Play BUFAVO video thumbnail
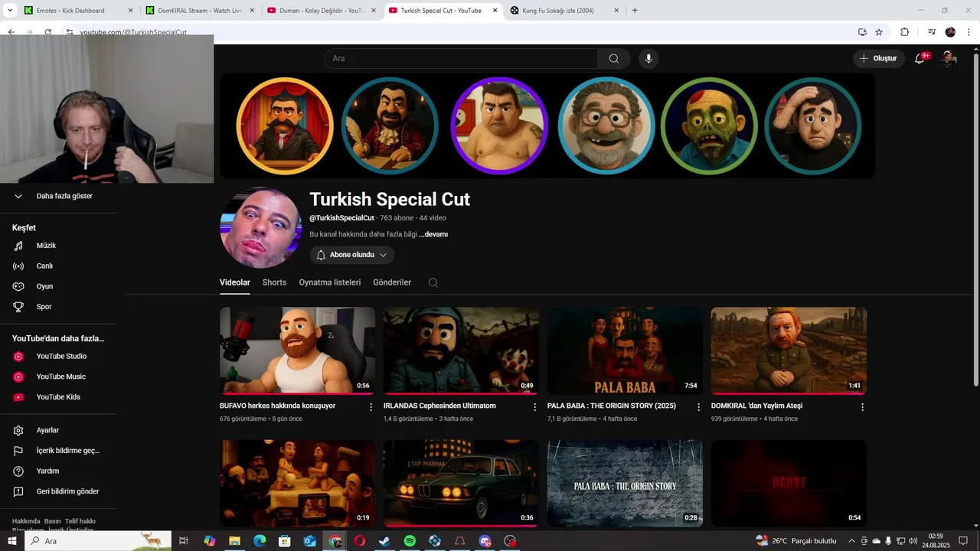 [298, 350]
